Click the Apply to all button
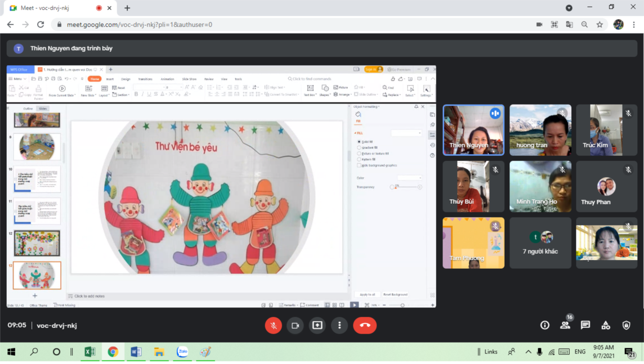The image size is (644, 364). [368, 294]
